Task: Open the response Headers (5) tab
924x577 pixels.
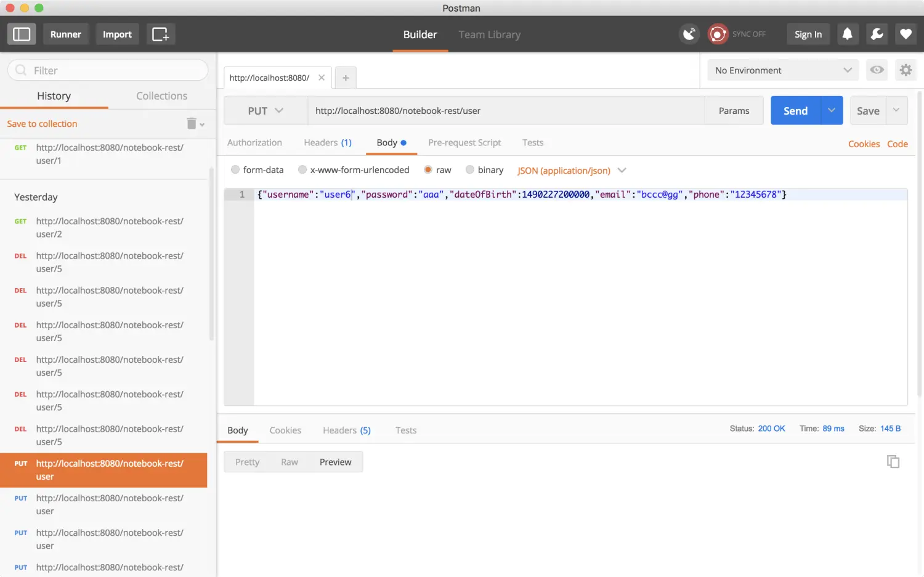Action: pyautogui.click(x=347, y=430)
